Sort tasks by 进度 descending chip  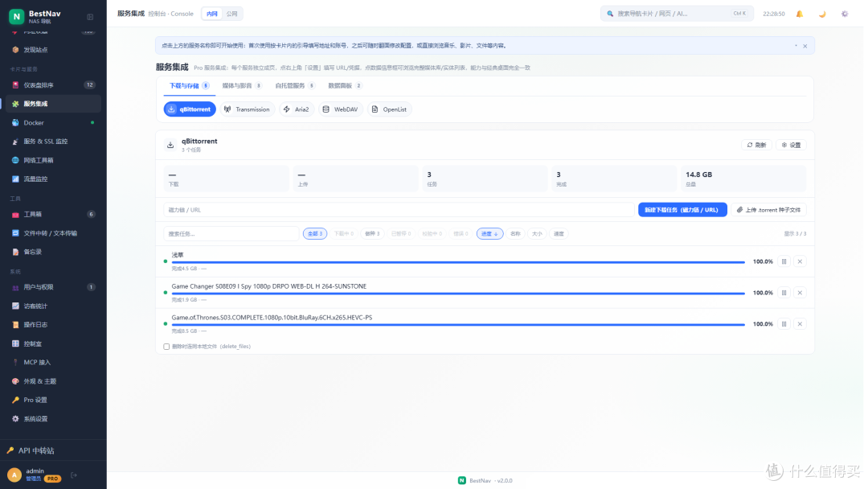coord(490,234)
